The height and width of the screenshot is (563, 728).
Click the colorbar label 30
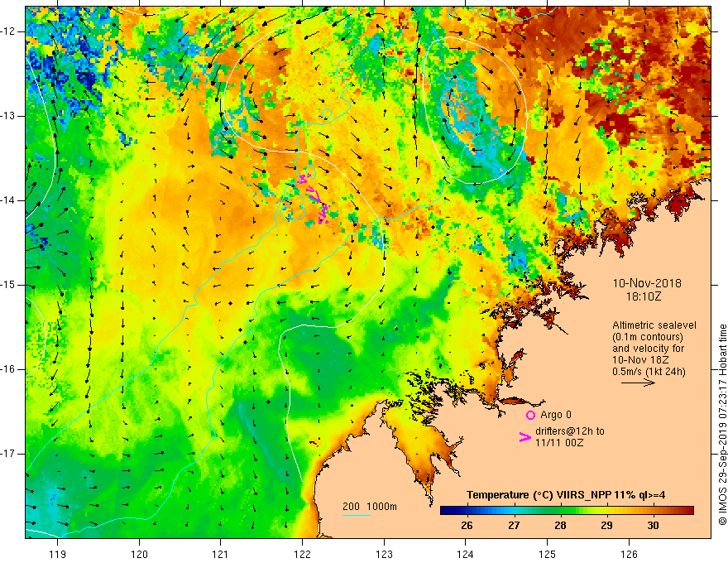click(x=653, y=526)
